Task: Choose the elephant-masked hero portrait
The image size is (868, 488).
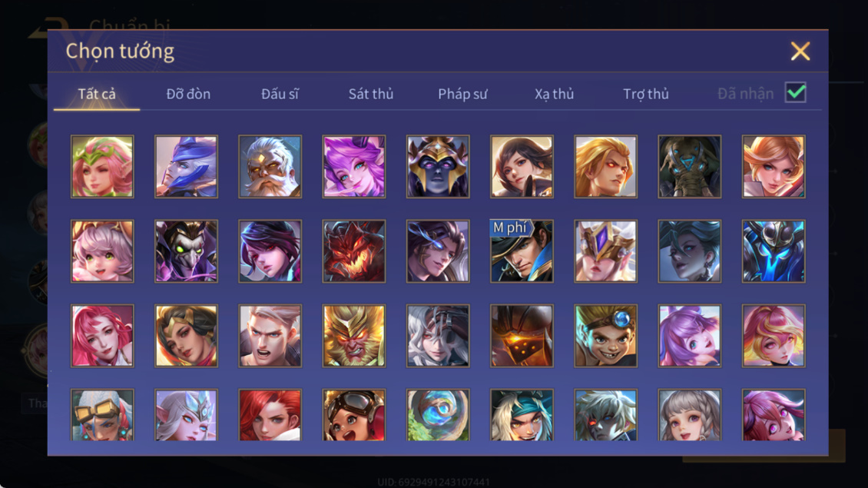Action: pyautogui.click(x=690, y=167)
